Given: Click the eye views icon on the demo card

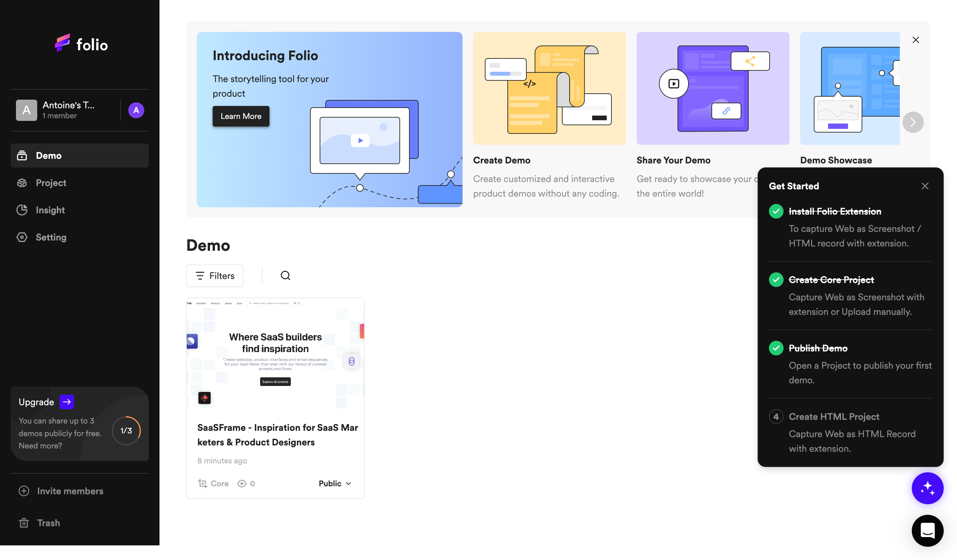Looking at the screenshot, I should (242, 483).
